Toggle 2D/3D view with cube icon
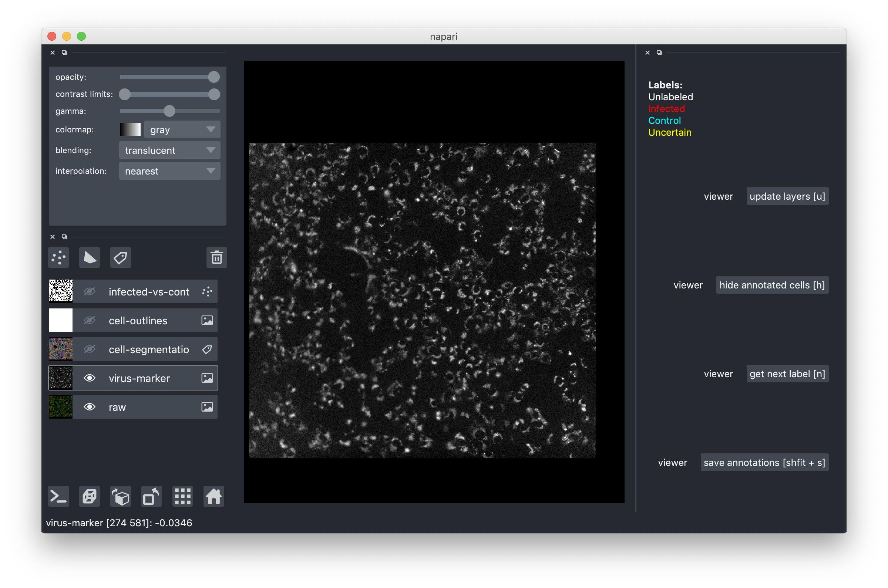Viewport: 888px width, 588px height. click(x=89, y=497)
